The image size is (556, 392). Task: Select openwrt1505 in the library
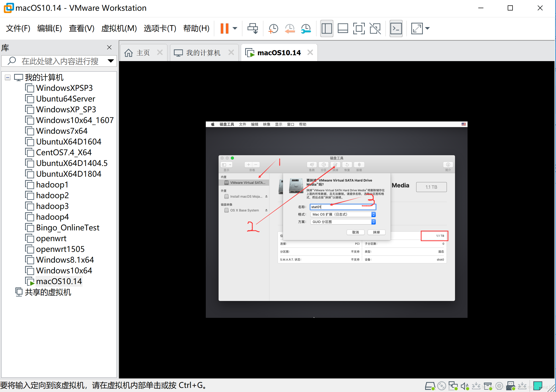[x=60, y=249]
